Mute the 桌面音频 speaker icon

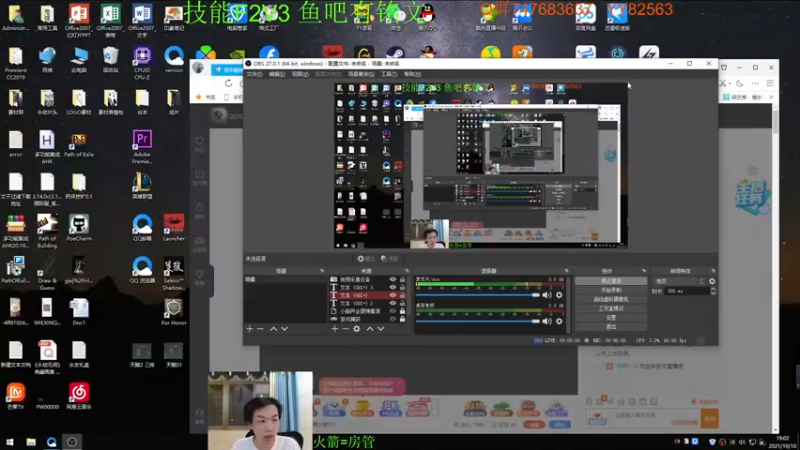pos(547,321)
